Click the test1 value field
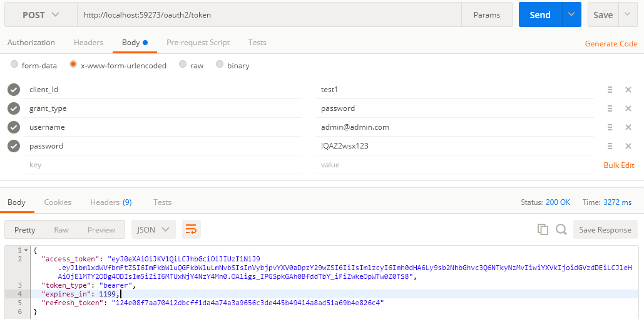Screen dimensions: 644x319 coord(454,89)
